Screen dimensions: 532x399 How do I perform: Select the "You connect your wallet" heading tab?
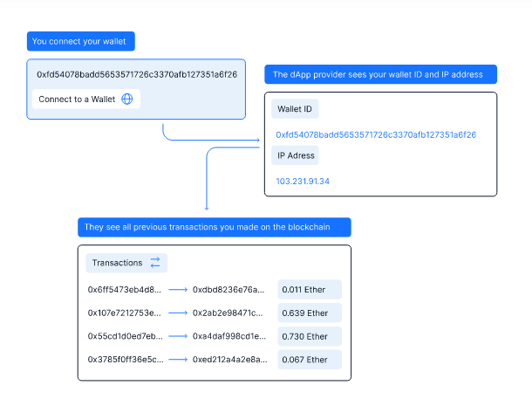82,41
